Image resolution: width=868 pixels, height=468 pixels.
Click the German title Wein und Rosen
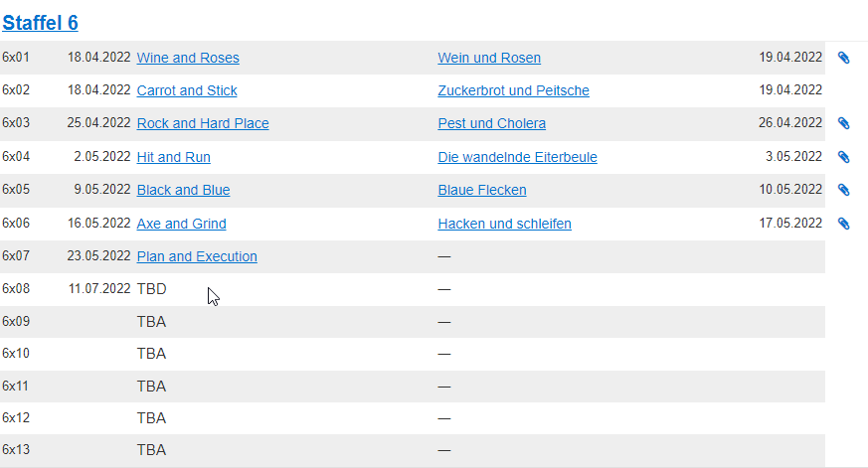click(x=489, y=58)
